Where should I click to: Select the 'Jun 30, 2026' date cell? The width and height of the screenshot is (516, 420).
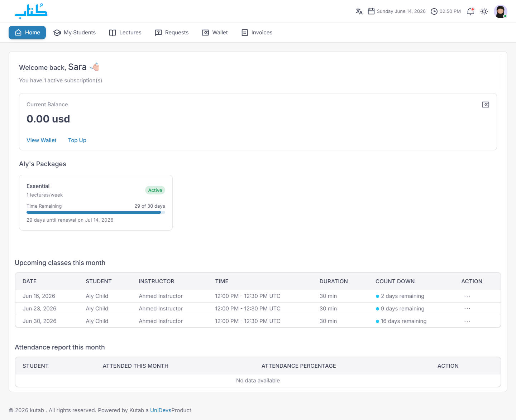click(39, 321)
